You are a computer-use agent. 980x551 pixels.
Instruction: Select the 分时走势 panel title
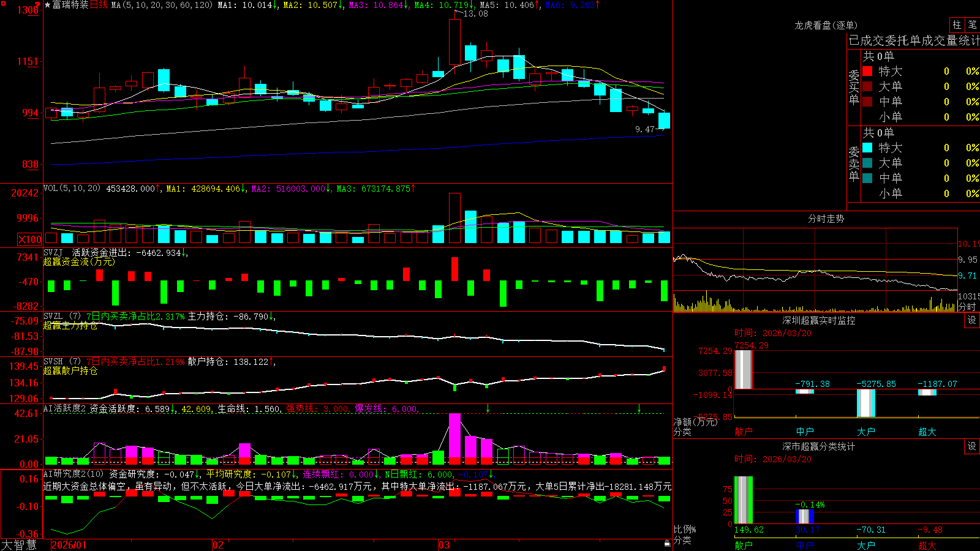[826, 219]
